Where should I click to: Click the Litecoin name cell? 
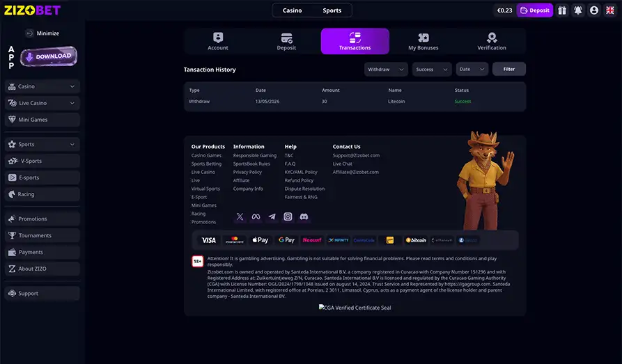396,102
